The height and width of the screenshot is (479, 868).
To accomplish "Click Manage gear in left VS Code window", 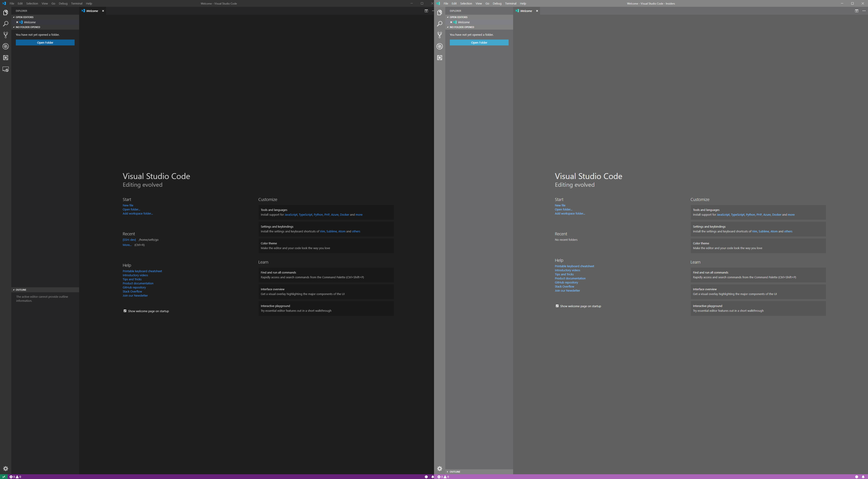I will [x=5, y=469].
